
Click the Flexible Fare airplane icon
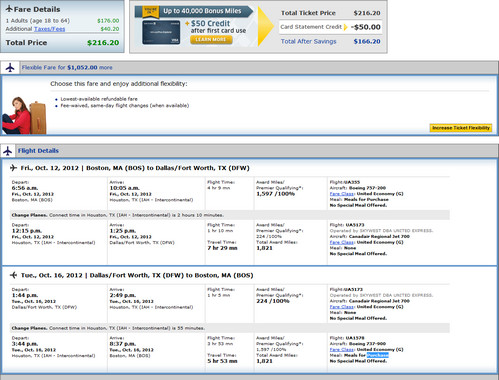coord(10,67)
